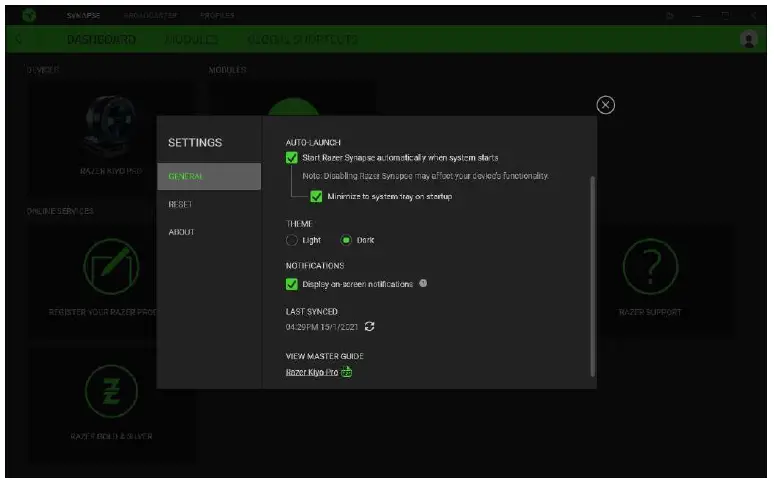Open the Razer Support question mark icon
The image size is (784, 491).
tap(650, 266)
